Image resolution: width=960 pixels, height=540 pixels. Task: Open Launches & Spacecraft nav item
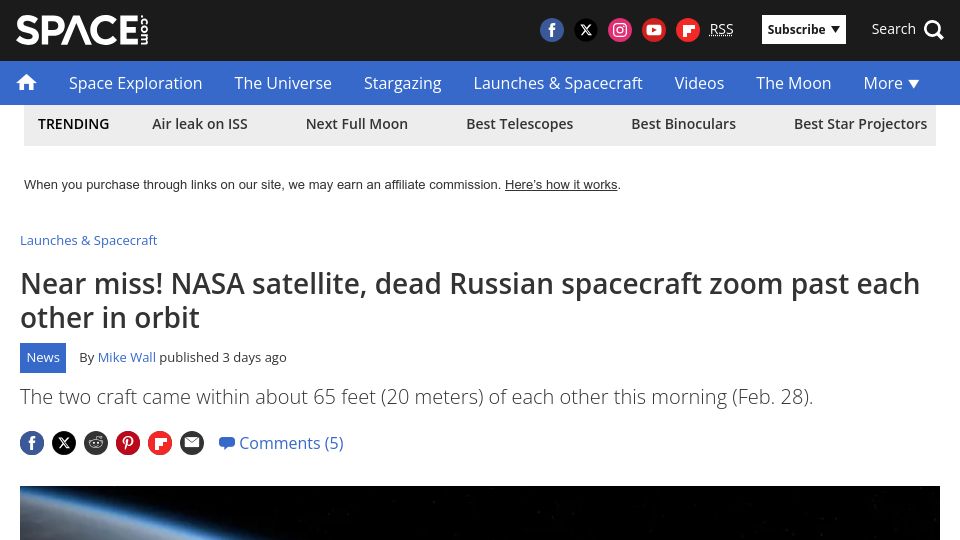pos(558,83)
